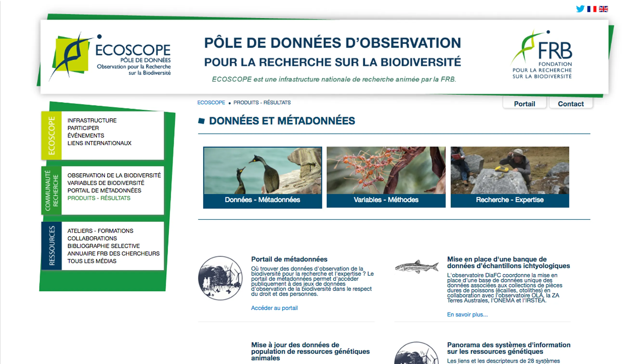Open BIBLIOGRAPHIE SELECTIVE menu item
The height and width of the screenshot is (364, 640).
[104, 246]
